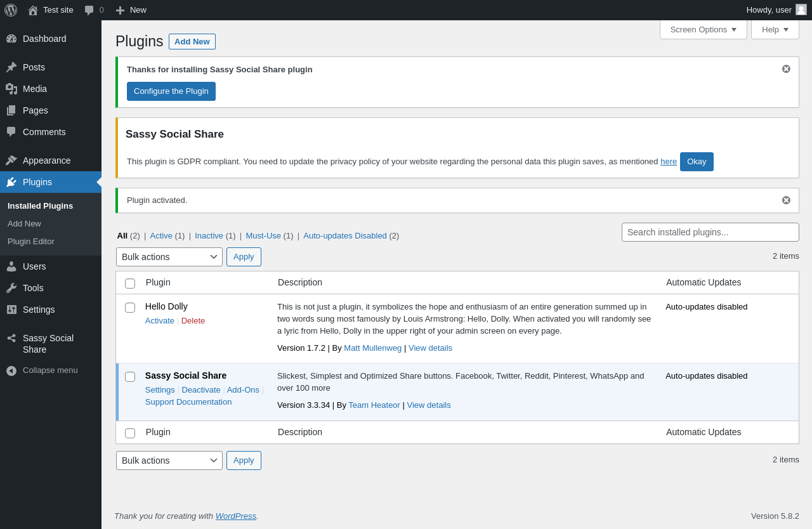Expand the Screen Options panel
This screenshot has height=529, width=812.
point(704,29)
